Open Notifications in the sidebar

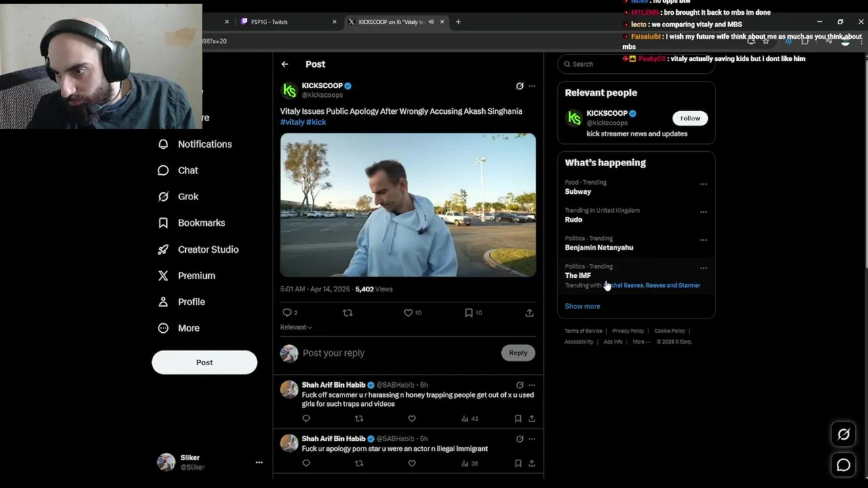(195, 144)
